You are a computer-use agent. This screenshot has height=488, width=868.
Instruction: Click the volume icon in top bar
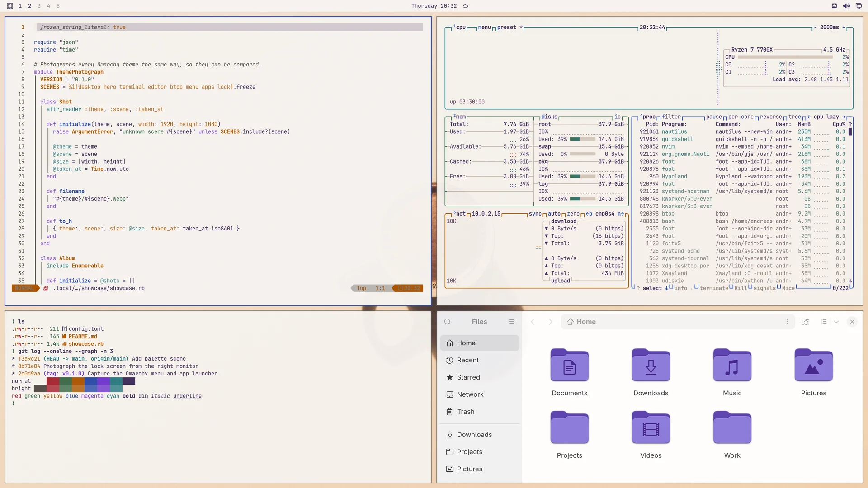tap(846, 6)
